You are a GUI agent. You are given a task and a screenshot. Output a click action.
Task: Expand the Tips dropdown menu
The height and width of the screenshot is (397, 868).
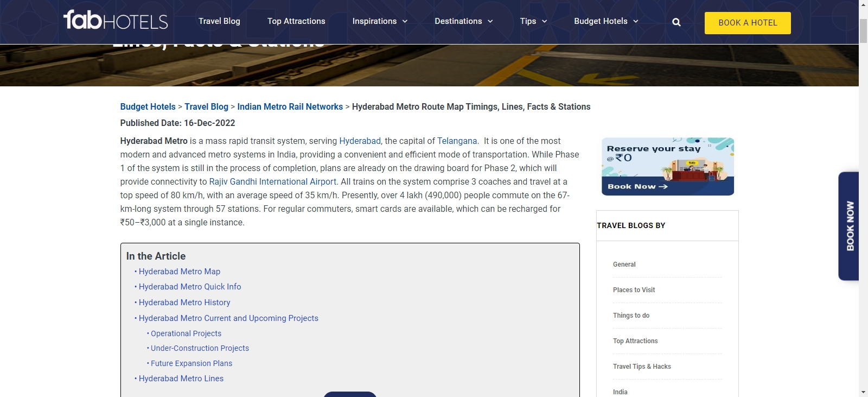(534, 21)
